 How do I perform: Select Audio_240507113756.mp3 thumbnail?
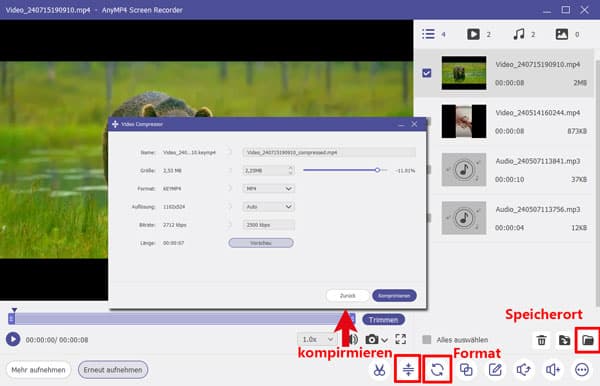(464, 218)
